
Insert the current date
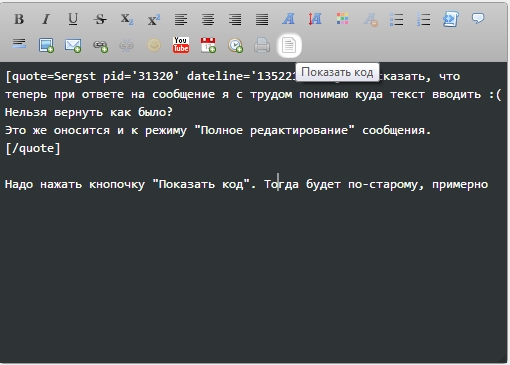point(208,45)
